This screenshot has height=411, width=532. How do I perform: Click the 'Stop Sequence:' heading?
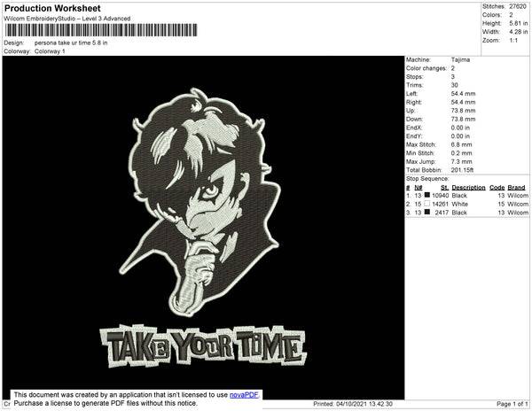pos(427,179)
